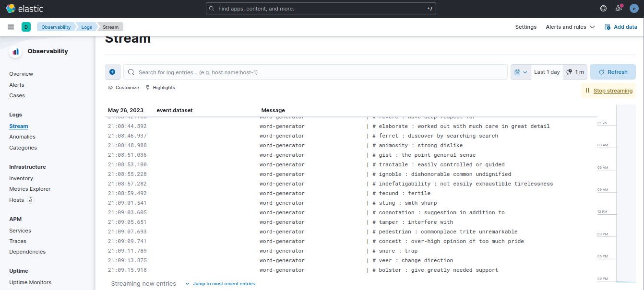
Task: Open the 1 m refresh interval selector
Action: point(575,72)
